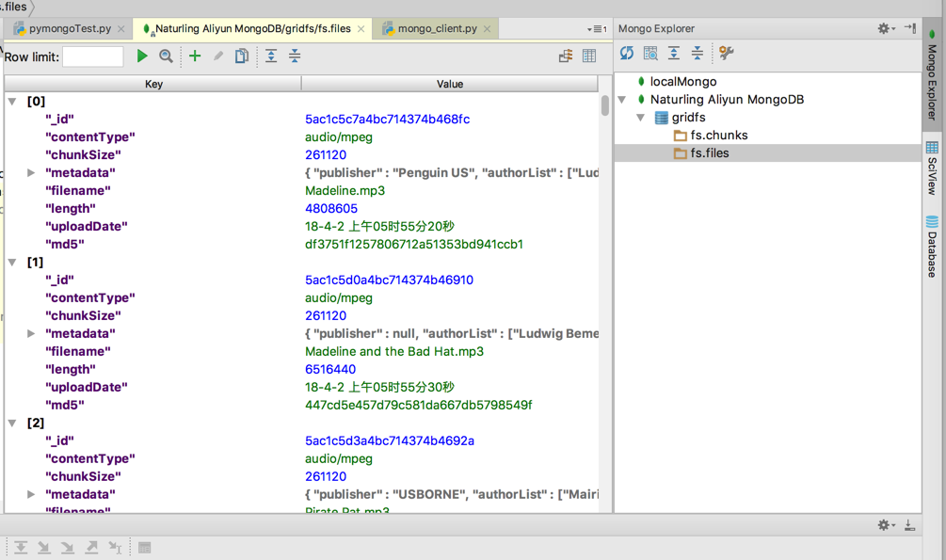The image size is (946, 560).
Task: Switch results to table view
Action: pos(589,56)
